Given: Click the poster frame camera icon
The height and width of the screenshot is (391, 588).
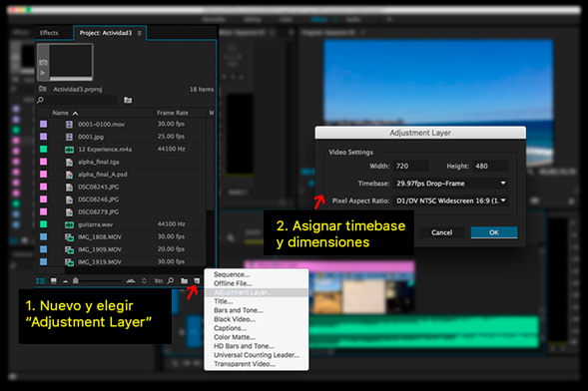Looking at the screenshot, I should [x=43, y=62].
